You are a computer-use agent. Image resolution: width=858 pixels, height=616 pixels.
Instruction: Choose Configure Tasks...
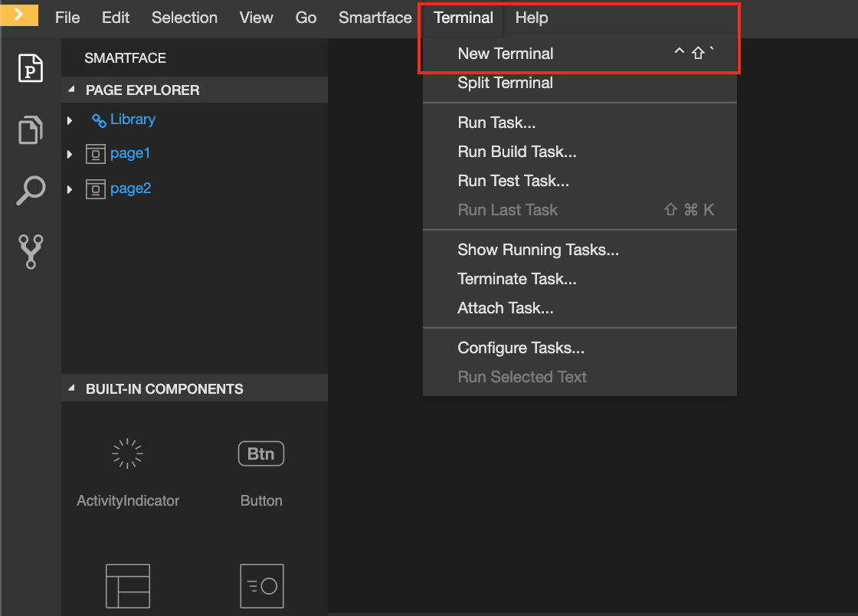580,348
